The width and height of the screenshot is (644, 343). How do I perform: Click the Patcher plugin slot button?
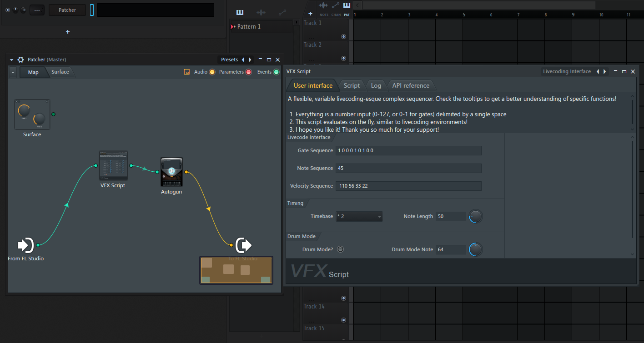coord(67,10)
